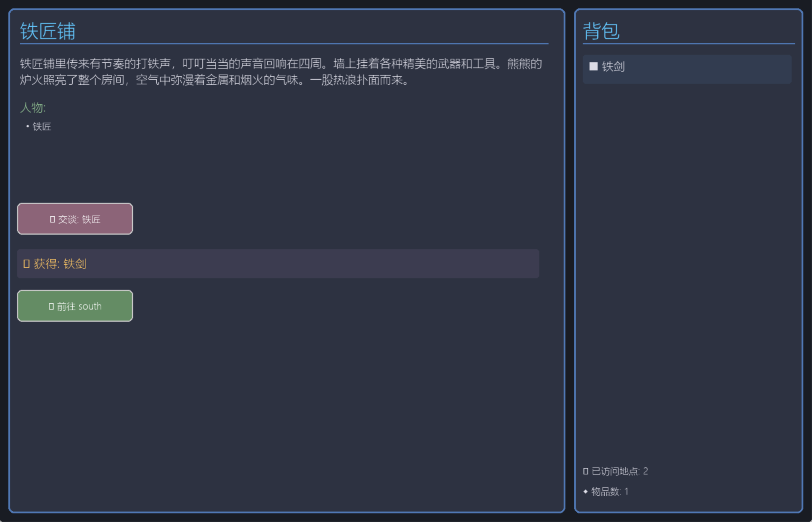Click the 获得: 铁剑 notification bar
Screen dimensions: 812x522
278,264
